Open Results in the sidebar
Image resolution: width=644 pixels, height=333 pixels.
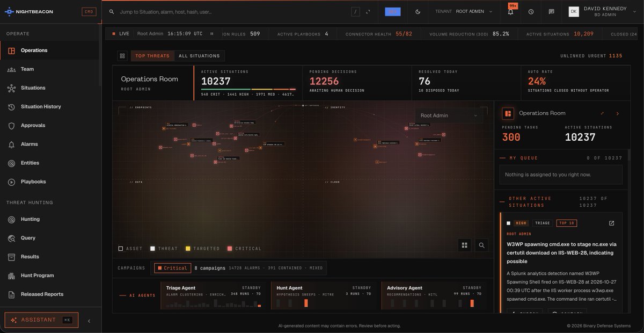point(50,257)
